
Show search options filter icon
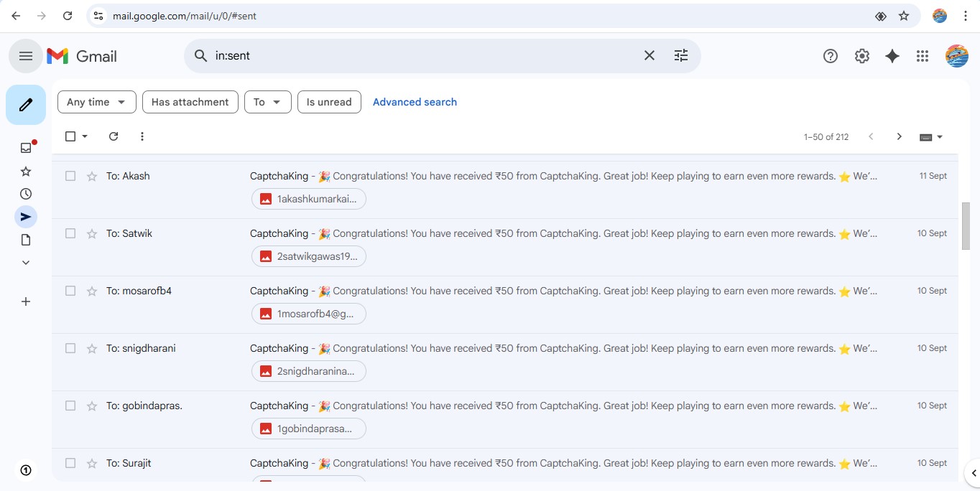coord(680,56)
